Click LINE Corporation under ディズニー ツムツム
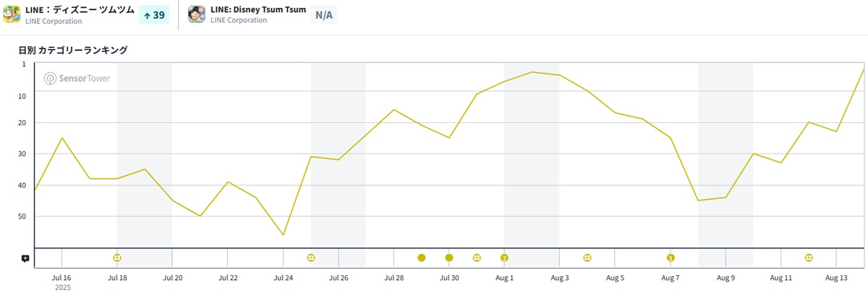 [x=54, y=21]
